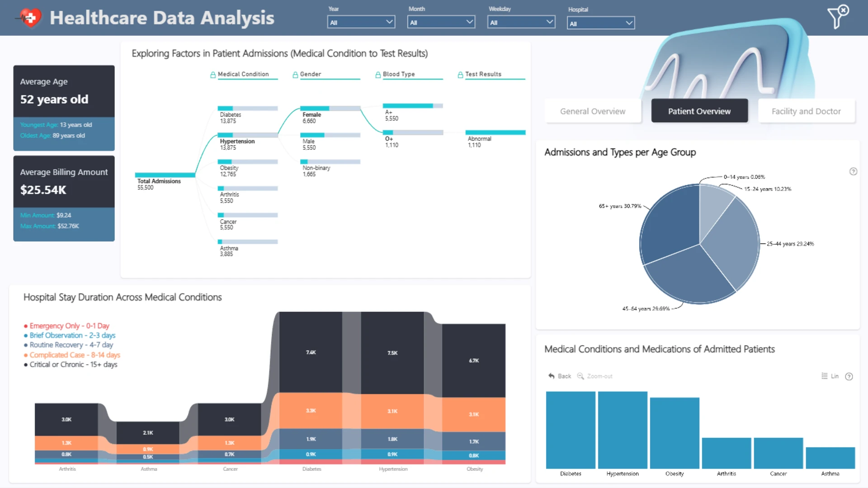Select the Diabetes bar in medications chart
The height and width of the screenshot is (488, 868).
click(x=571, y=430)
